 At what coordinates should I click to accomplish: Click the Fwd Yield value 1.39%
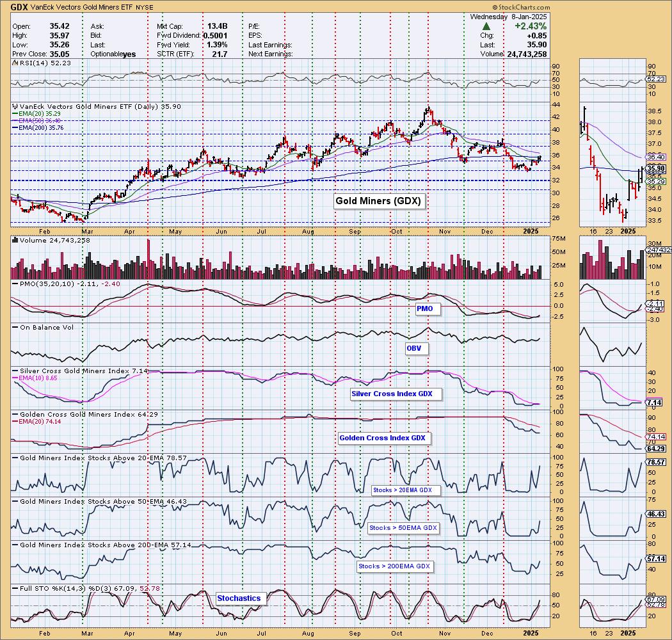pos(218,45)
